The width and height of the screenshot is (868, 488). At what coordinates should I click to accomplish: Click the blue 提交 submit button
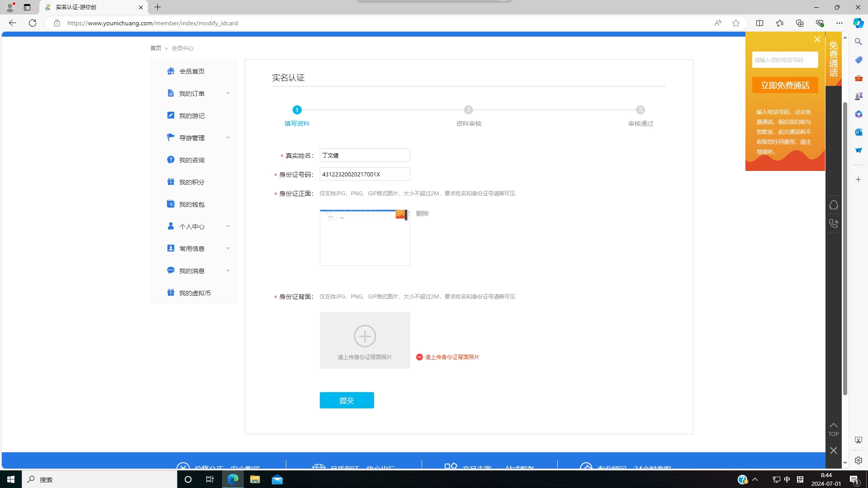point(346,400)
